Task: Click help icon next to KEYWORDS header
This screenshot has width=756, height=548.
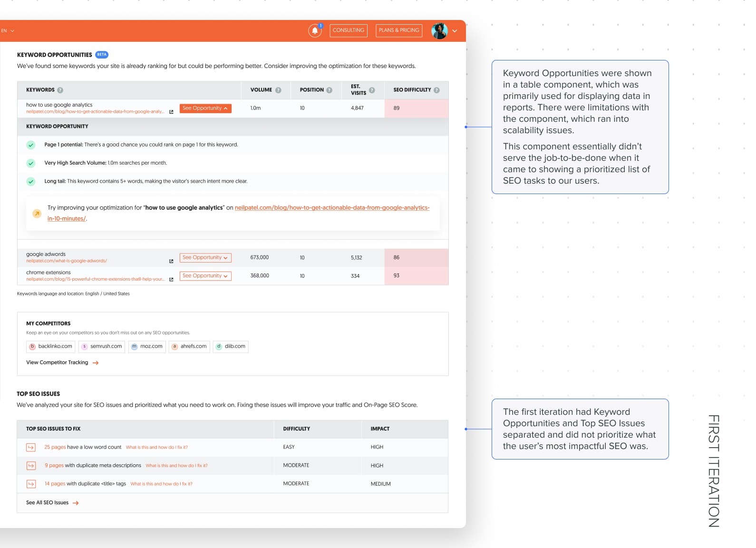Action: tap(60, 90)
